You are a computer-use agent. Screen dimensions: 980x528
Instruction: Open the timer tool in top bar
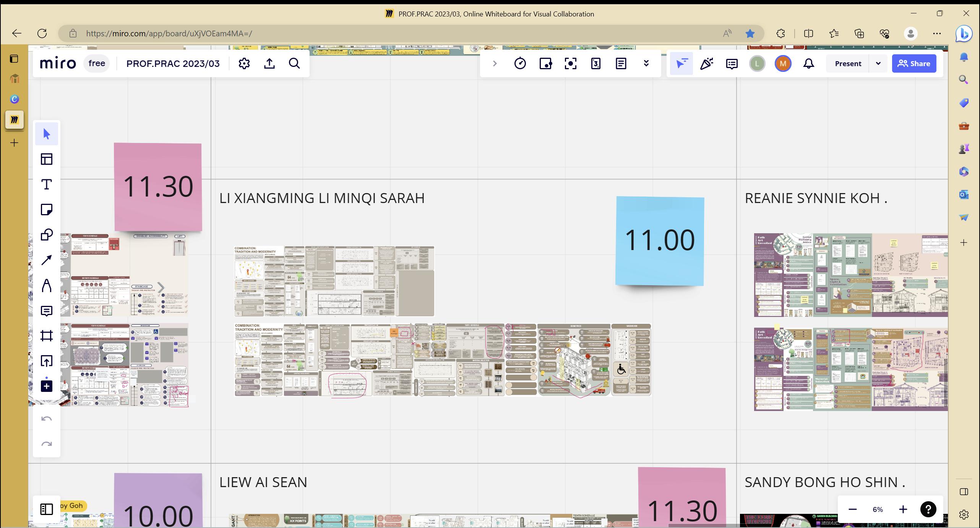point(520,63)
